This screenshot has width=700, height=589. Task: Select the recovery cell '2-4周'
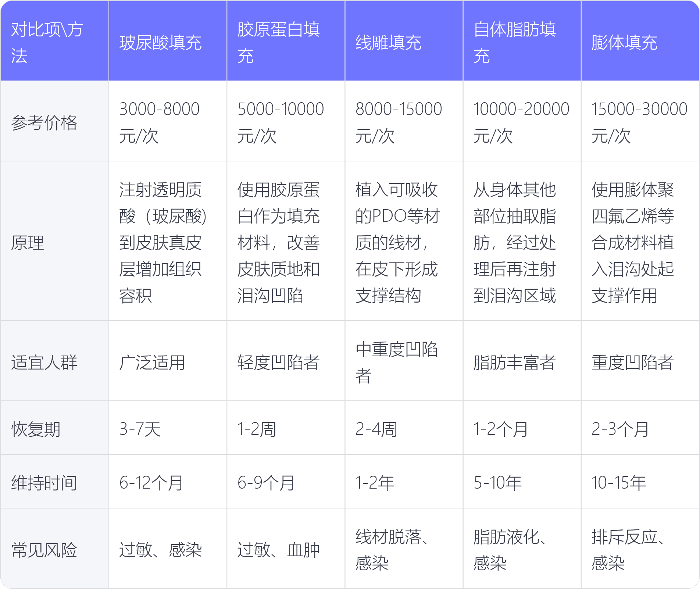point(404,428)
